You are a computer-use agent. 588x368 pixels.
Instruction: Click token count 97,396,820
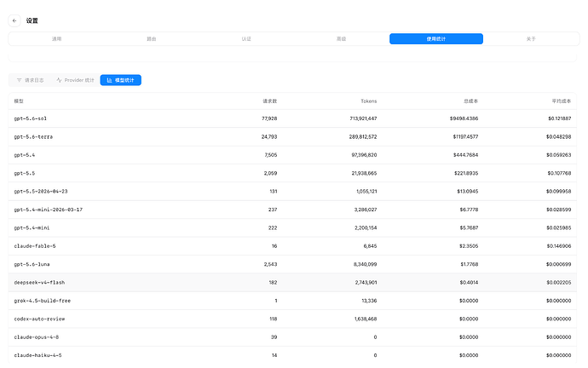364,155
